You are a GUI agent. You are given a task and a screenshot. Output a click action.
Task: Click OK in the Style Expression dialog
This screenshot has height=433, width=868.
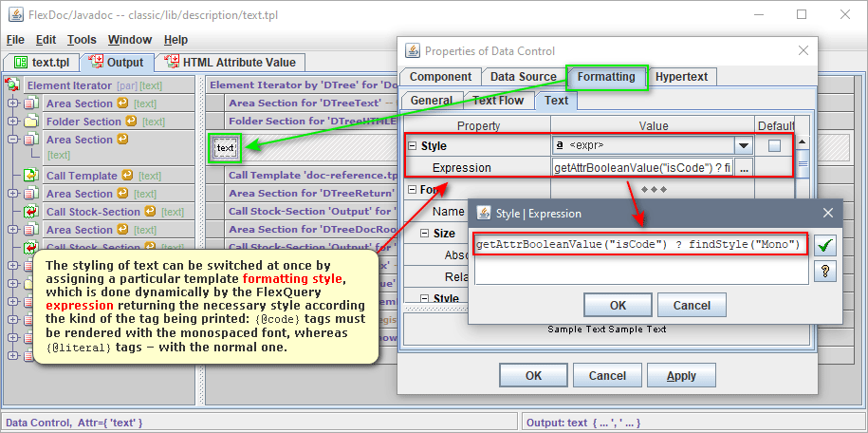(x=618, y=306)
